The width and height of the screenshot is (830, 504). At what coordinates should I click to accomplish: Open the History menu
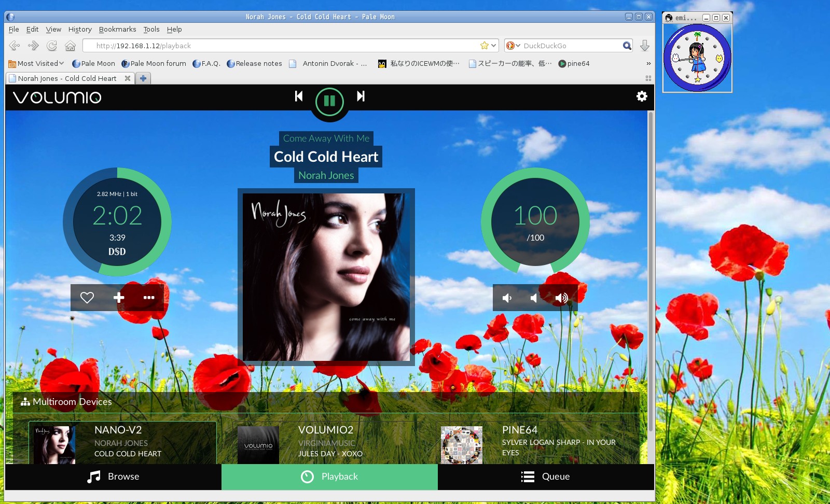pos(80,30)
